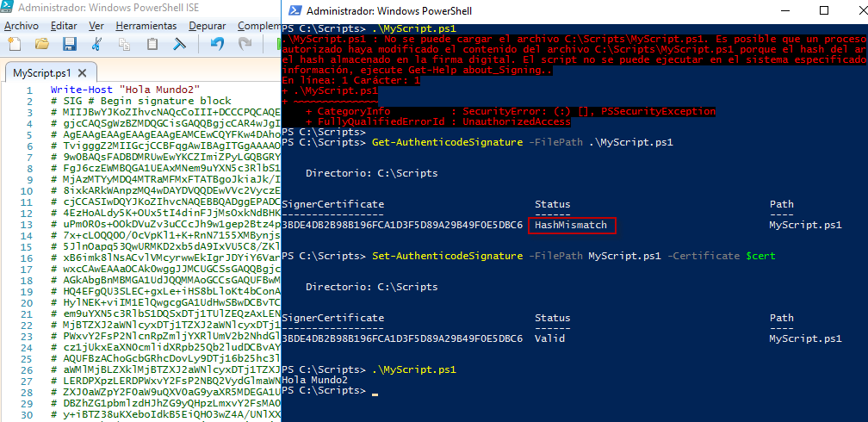Cut selection with the scissors icon

tap(96, 44)
